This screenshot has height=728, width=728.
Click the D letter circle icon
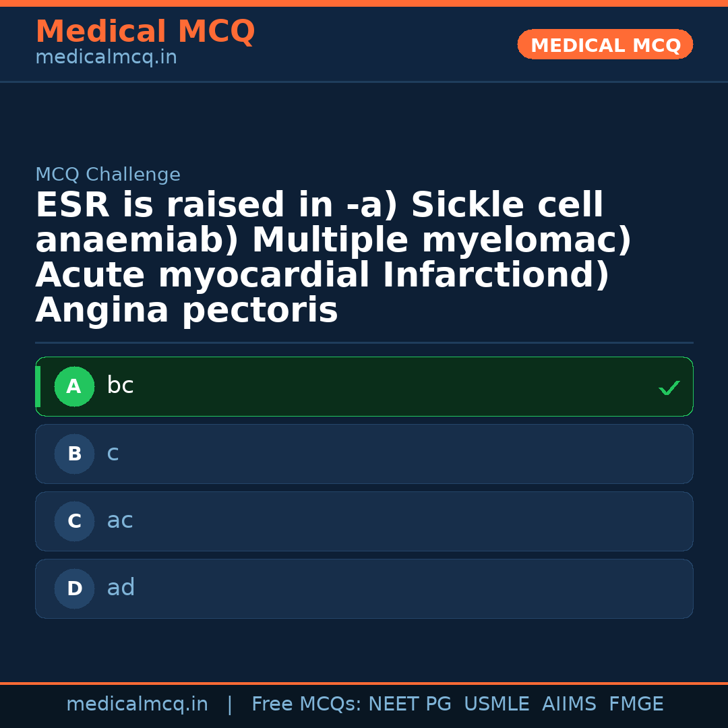click(74, 588)
